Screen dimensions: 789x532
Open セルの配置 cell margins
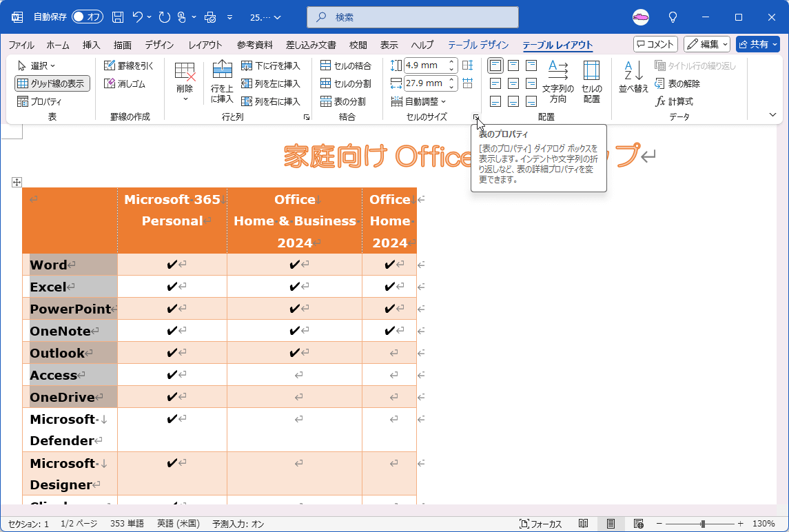tap(592, 82)
